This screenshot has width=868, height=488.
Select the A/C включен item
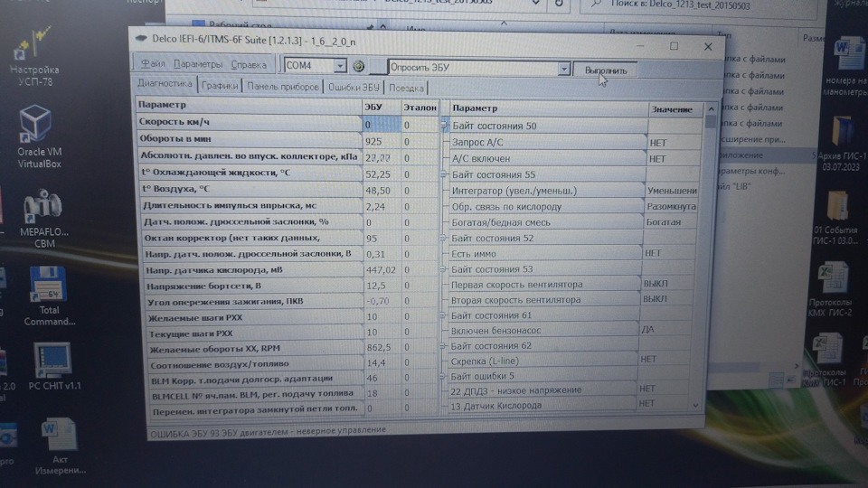click(548, 158)
